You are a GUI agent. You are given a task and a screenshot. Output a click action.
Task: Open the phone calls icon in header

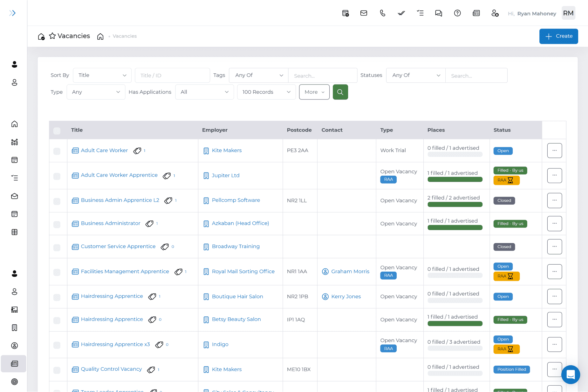coord(382,13)
